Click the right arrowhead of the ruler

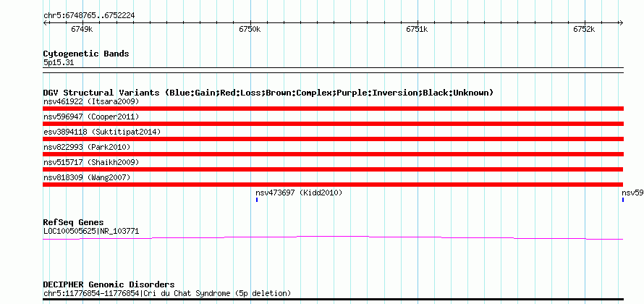[x=621, y=23]
